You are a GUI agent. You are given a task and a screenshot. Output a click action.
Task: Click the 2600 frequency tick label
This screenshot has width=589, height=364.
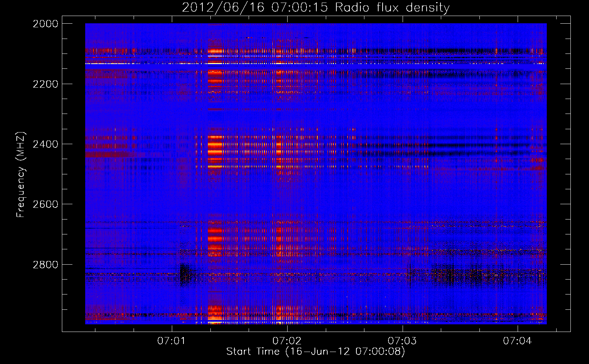(x=46, y=204)
